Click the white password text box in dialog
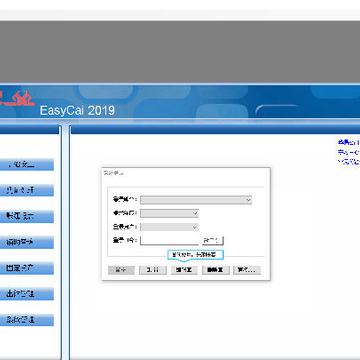Image resolution: width=360 pixels, height=360 pixels. [169, 240]
